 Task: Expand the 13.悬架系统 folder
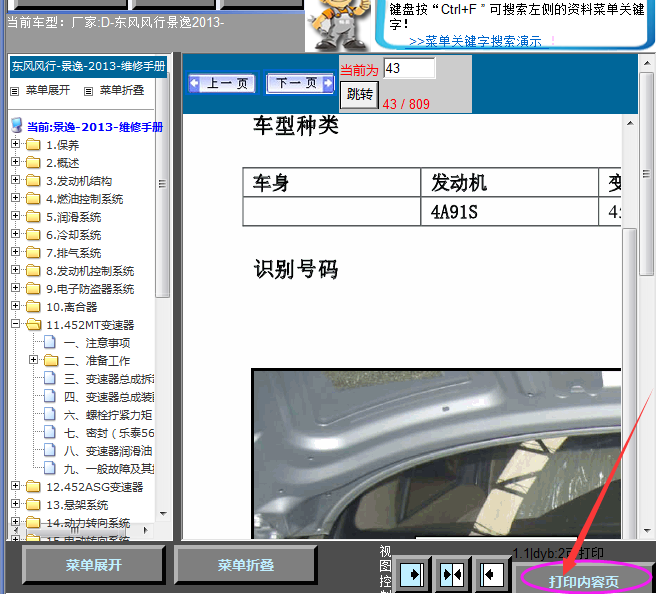[15, 503]
